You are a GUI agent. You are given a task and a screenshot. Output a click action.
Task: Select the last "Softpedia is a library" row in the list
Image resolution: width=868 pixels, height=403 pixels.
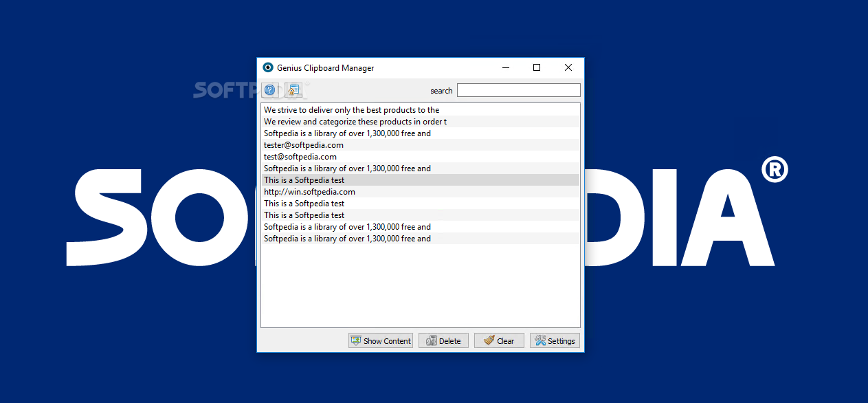[421, 239]
